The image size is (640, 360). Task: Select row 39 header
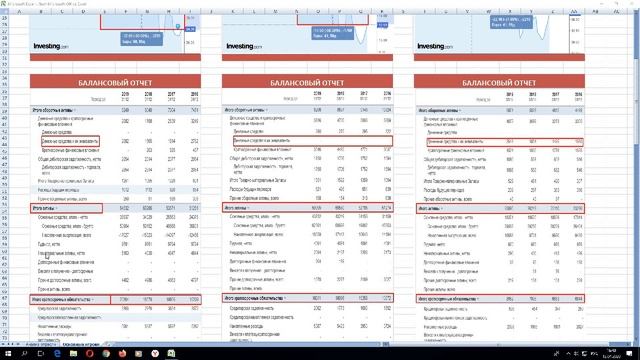(x=4, y=110)
